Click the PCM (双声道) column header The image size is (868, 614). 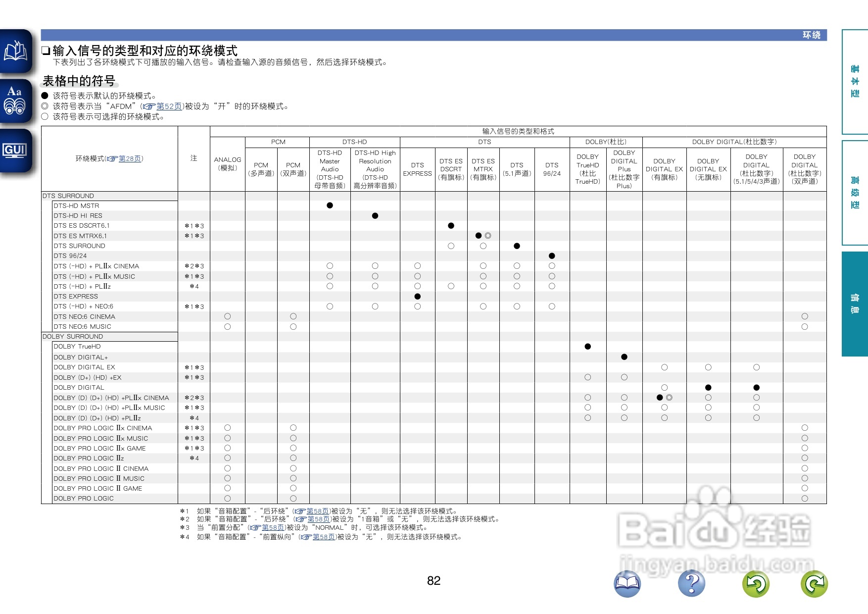[x=293, y=169]
